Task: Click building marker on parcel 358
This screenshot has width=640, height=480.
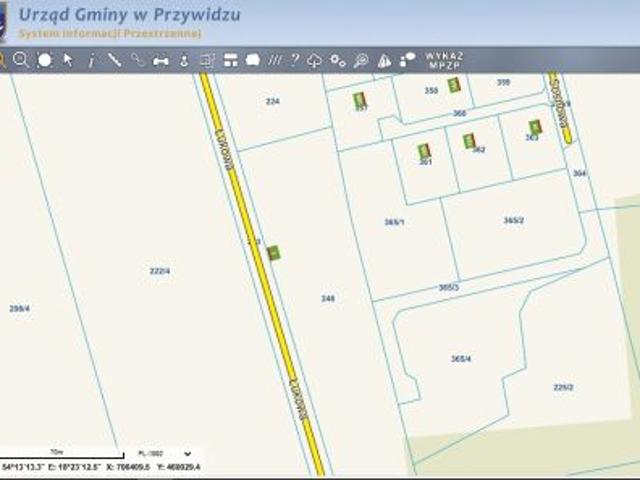Action: click(x=453, y=85)
